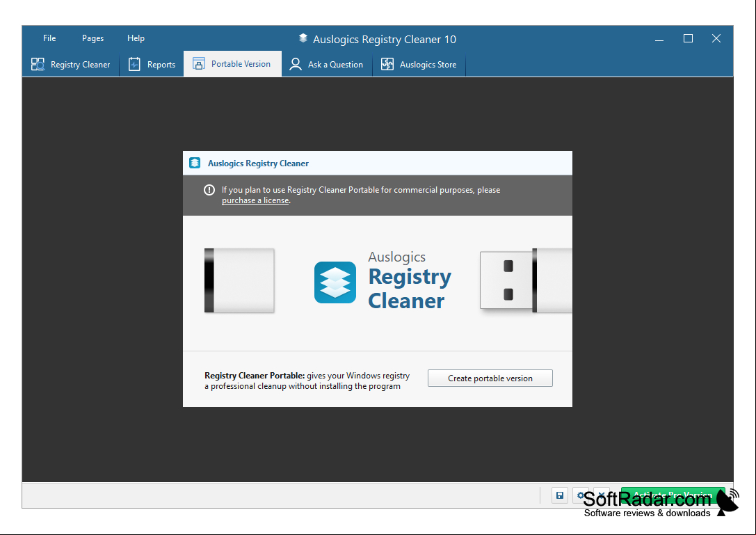Image resolution: width=756 pixels, height=535 pixels.
Task: Open the Auslogics Store tab
Action: [x=419, y=64]
